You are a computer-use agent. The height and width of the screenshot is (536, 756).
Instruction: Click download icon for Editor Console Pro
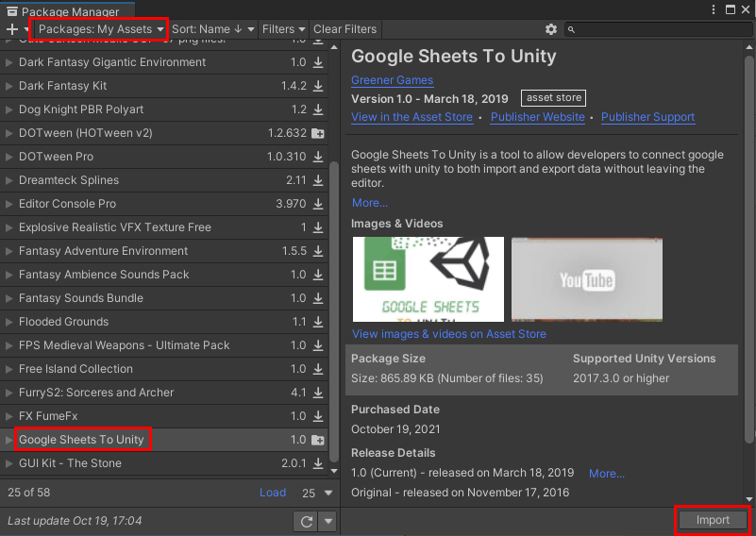click(x=318, y=204)
